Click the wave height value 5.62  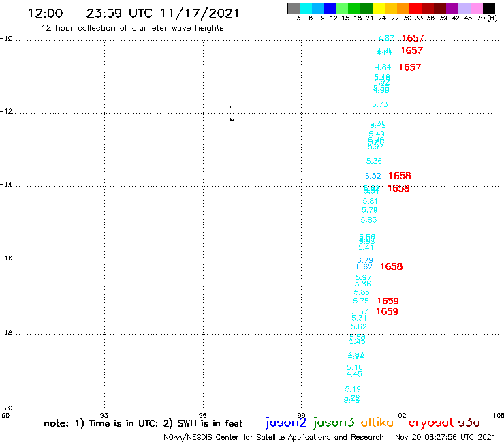pos(359,326)
